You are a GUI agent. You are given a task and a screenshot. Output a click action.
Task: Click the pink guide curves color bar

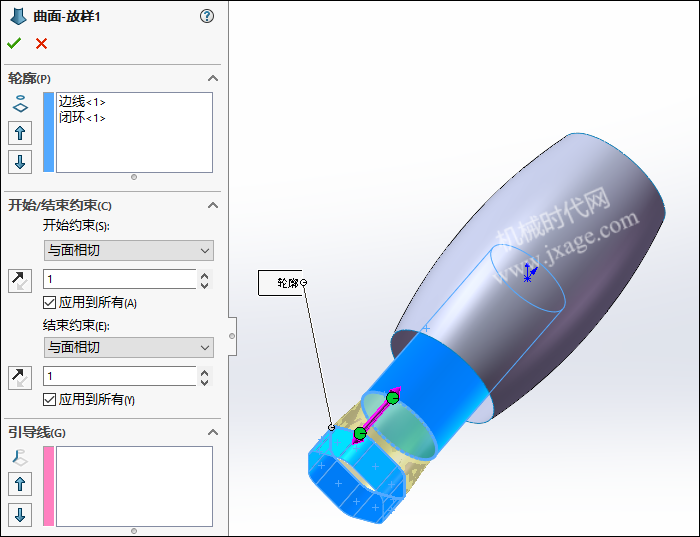(49, 486)
